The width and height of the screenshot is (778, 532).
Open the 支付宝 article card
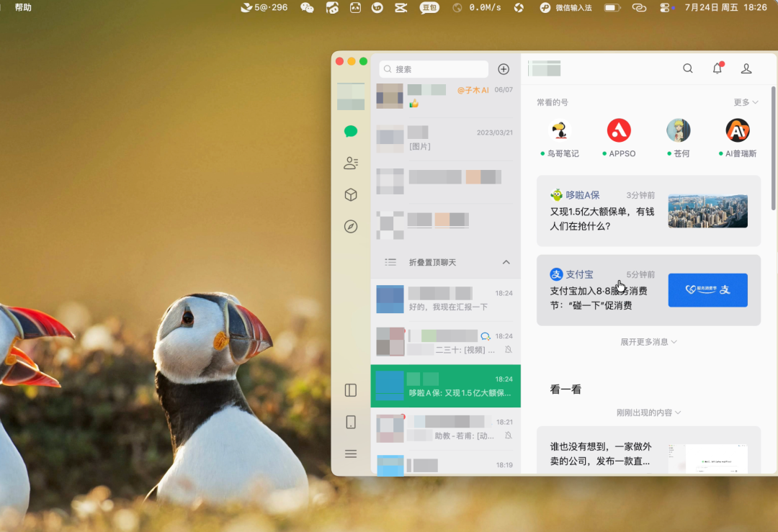648,290
